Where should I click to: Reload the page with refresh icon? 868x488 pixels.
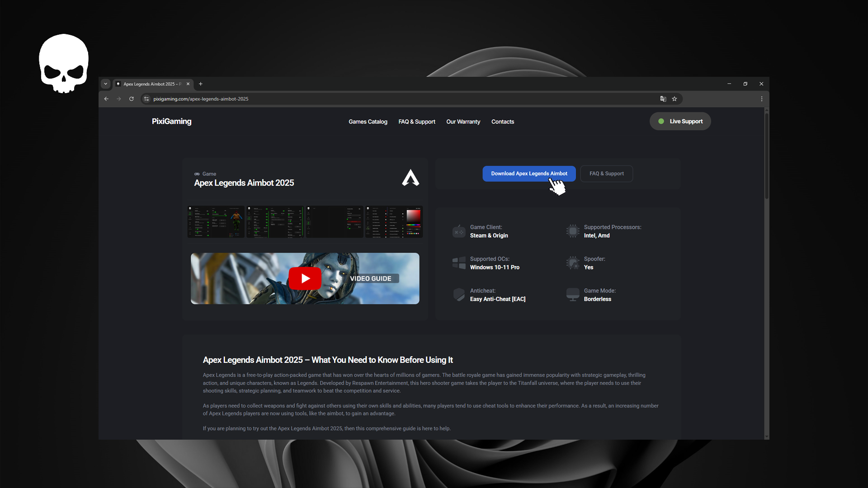point(132,99)
